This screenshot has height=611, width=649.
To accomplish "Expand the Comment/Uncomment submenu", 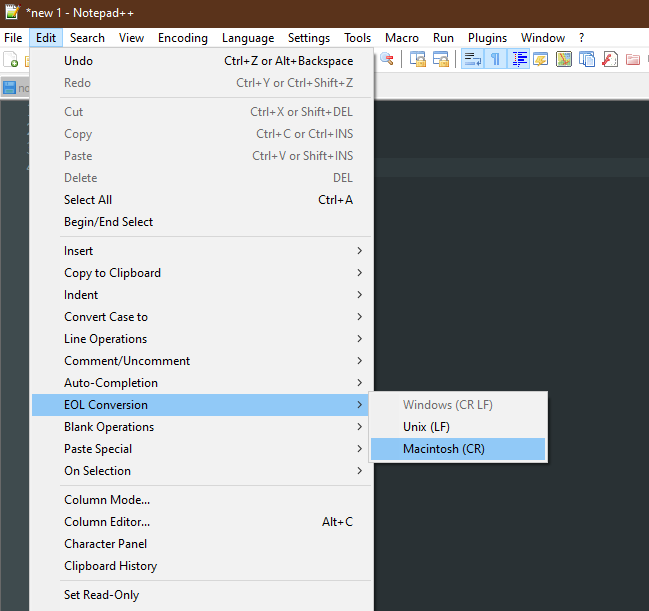I will pyautogui.click(x=202, y=361).
